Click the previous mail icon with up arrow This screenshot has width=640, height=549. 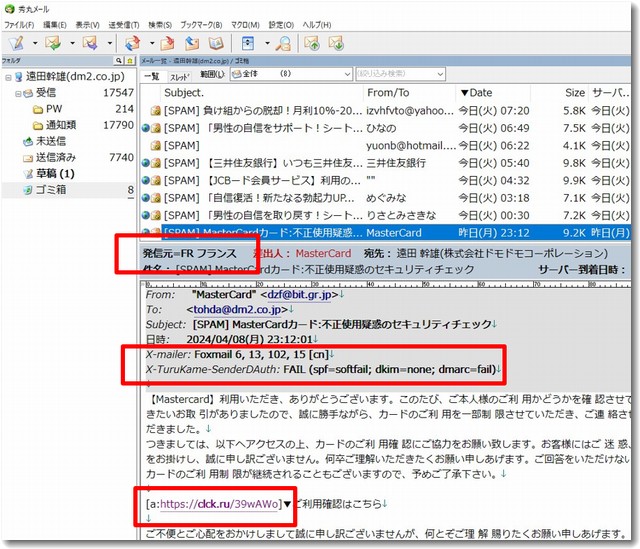coord(313,43)
